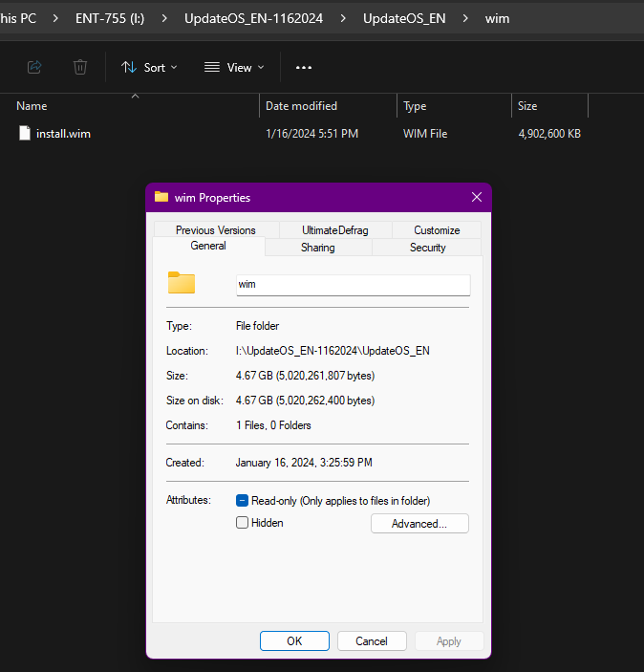Click the install.wim file name

coord(63,134)
